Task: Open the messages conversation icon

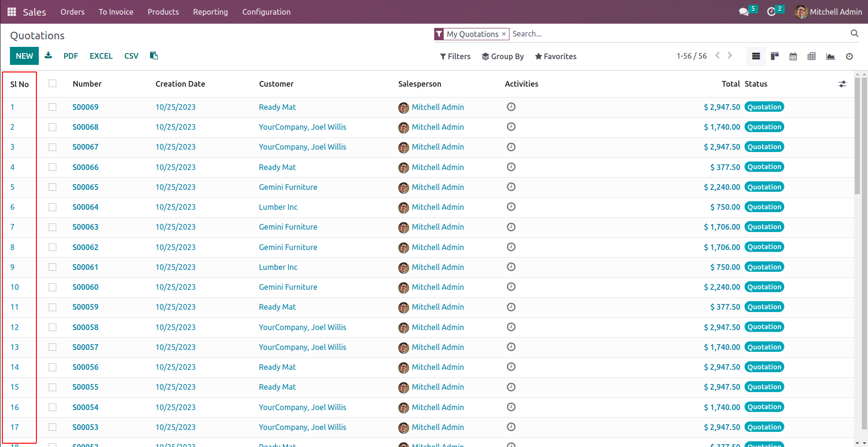Action: pos(744,12)
